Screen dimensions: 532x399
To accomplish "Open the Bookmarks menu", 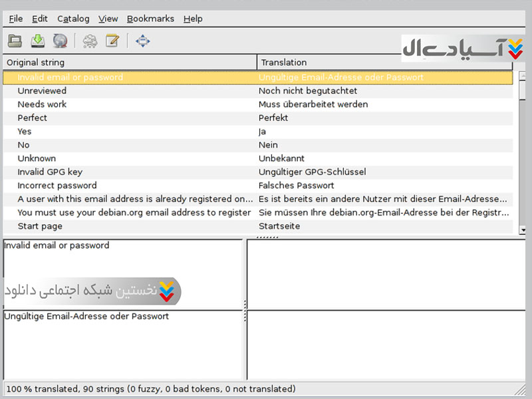I will pos(150,19).
